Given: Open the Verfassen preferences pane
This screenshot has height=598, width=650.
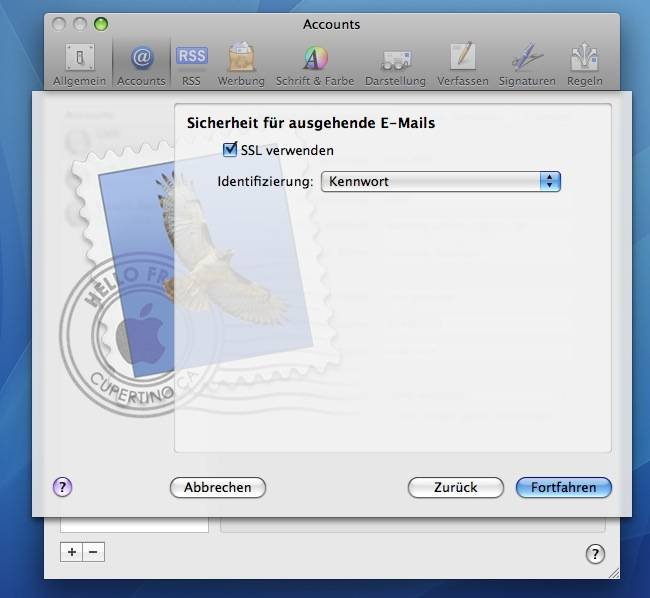Looking at the screenshot, I should [461, 64].
